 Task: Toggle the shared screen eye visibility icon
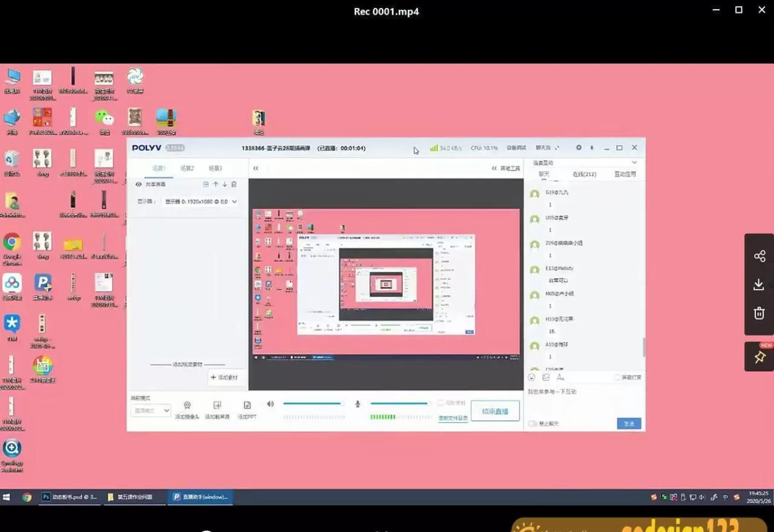[138, 184]
